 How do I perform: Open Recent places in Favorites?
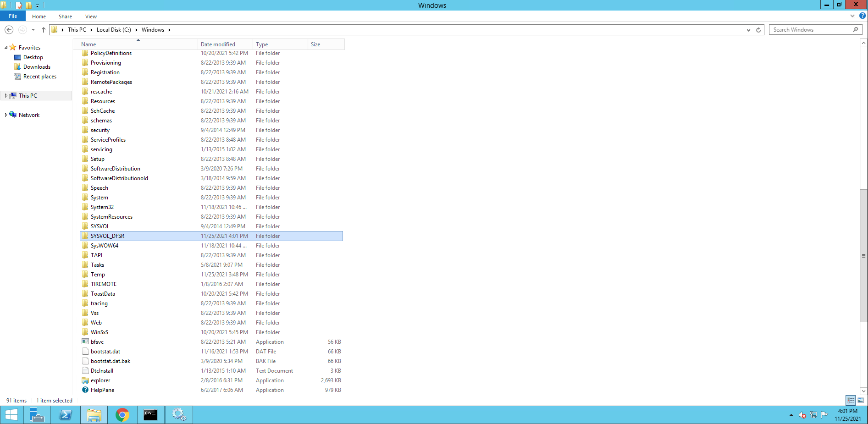tap(40, 77)
